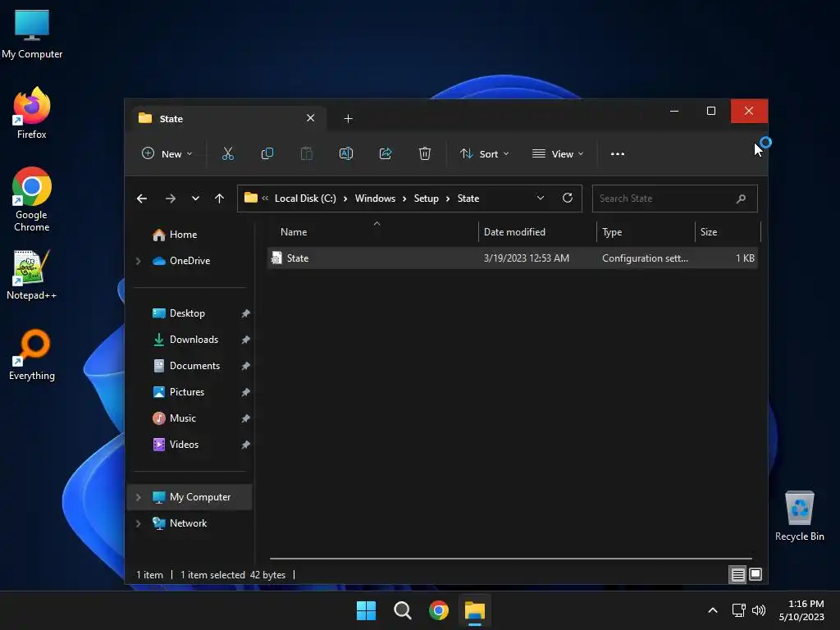The image size is (840, 630).
Task: Sort by Type column header
Action: [646, 232]
